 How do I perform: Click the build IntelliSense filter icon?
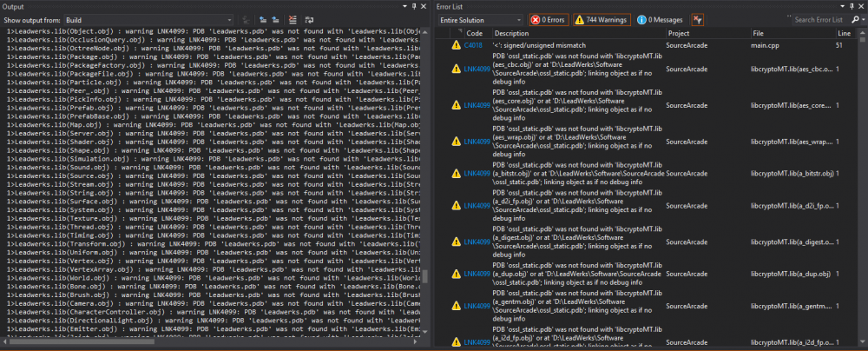[697, 19]
